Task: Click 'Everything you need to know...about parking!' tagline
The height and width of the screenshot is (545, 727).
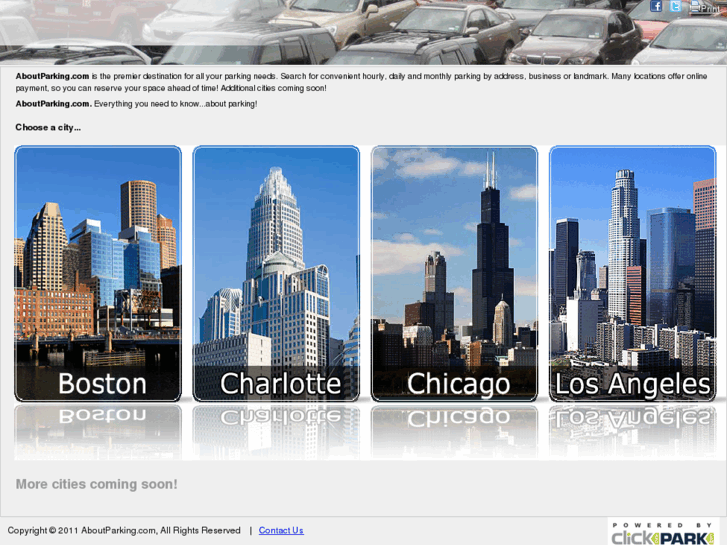Action: [x=175, y=104]
